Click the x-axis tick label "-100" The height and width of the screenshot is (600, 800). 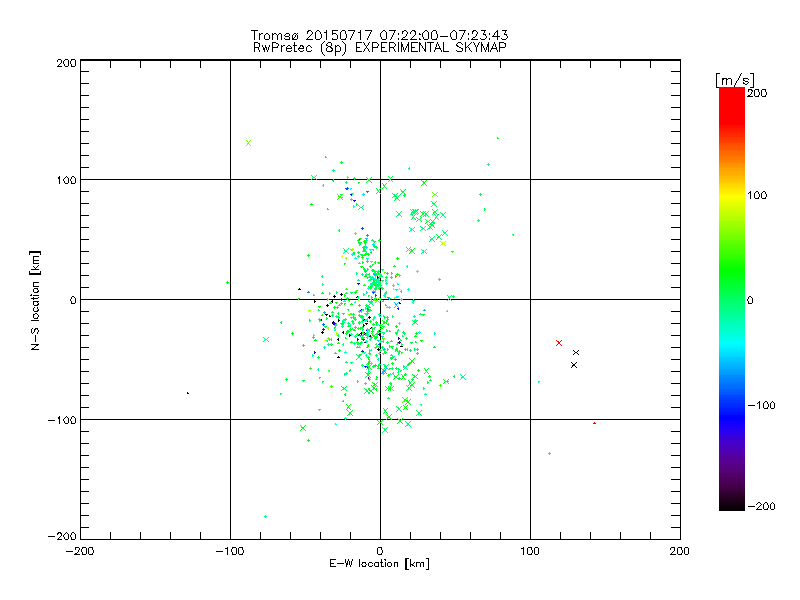[230, 551]
